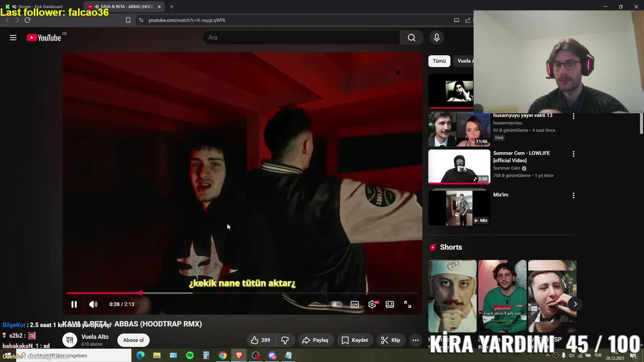The height and width of the screenshot is (362, 644).
Task: Click the Summer Cem channel name
Action: 507,168
